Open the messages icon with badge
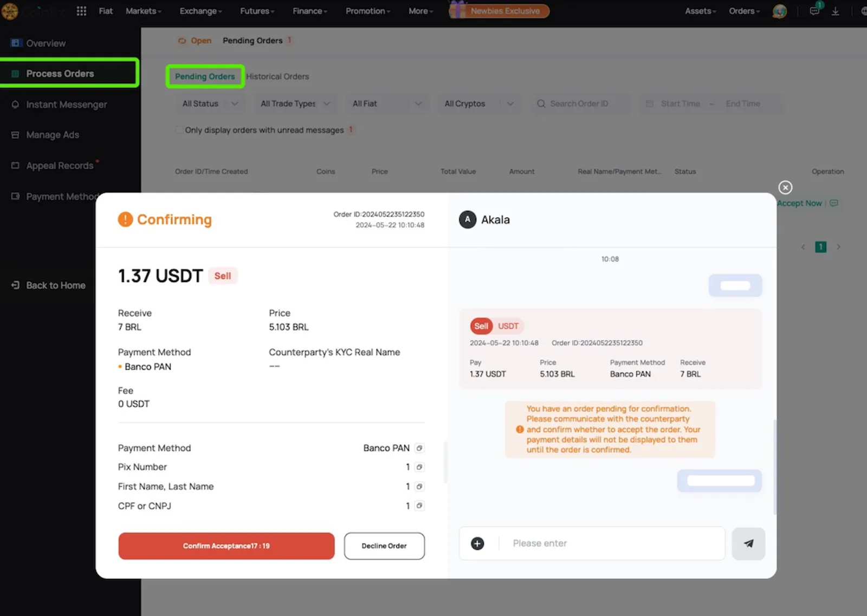This screenshot has height=616, width=867. pos(814,10)
